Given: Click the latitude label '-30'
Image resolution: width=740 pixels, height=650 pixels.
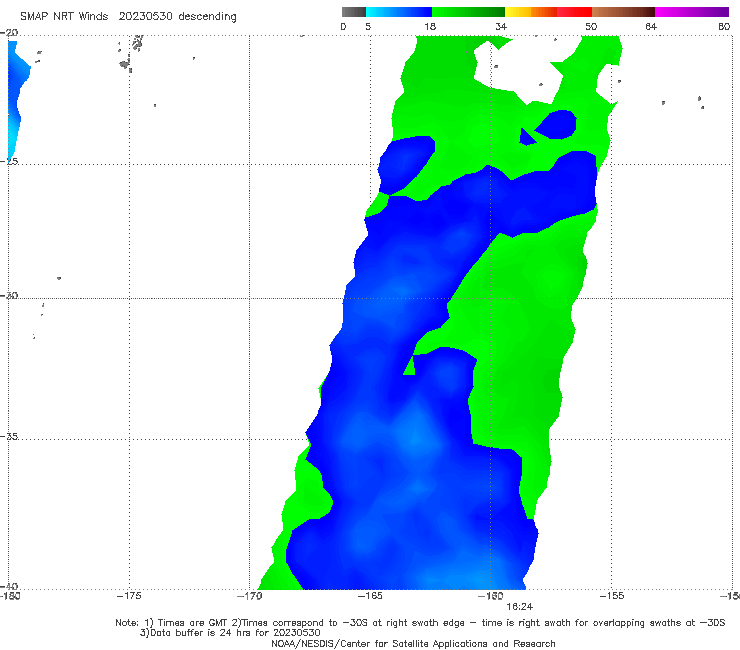Looking at the screenshot, I should click(9, 295).
